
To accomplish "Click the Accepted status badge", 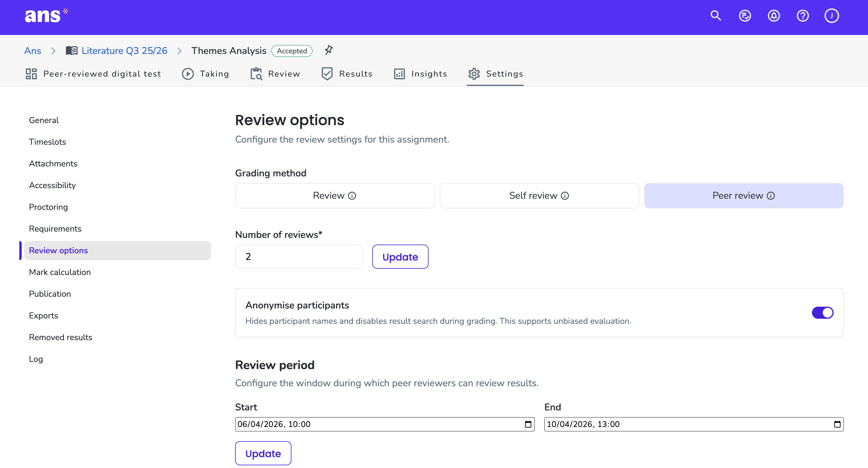I will (292, 51).
